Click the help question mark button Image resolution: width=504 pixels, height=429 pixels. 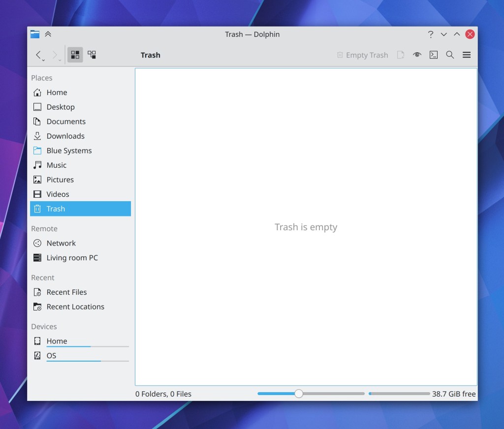click(x=431, y=34)
